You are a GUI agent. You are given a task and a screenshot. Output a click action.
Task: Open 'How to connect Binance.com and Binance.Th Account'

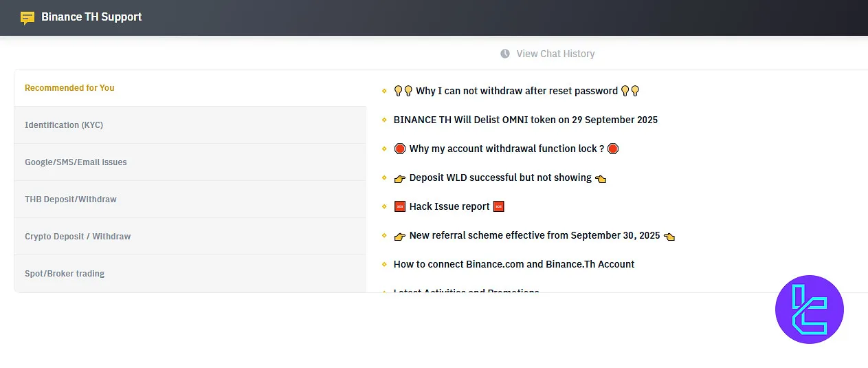(x=514, y=264)
